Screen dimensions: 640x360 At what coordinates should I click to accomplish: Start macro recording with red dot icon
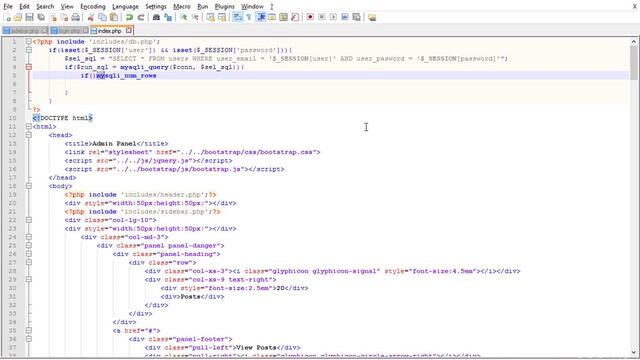pyautogui.click(x=310, y=17)
